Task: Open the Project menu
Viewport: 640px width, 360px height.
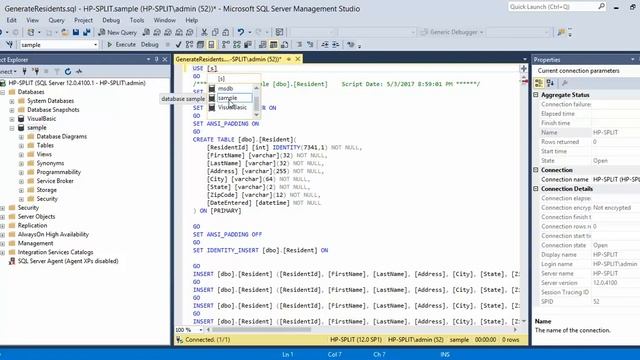Action: [x=83, y=20]
